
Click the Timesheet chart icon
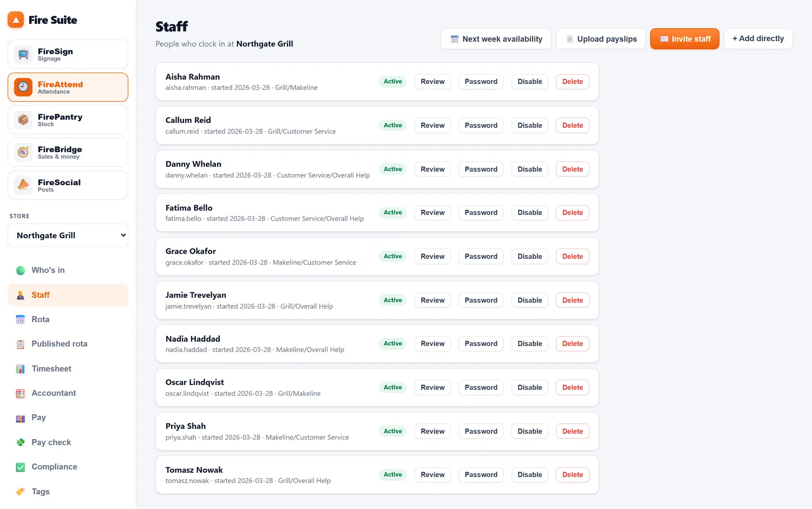pyautogui.click(x=21, y=369)
